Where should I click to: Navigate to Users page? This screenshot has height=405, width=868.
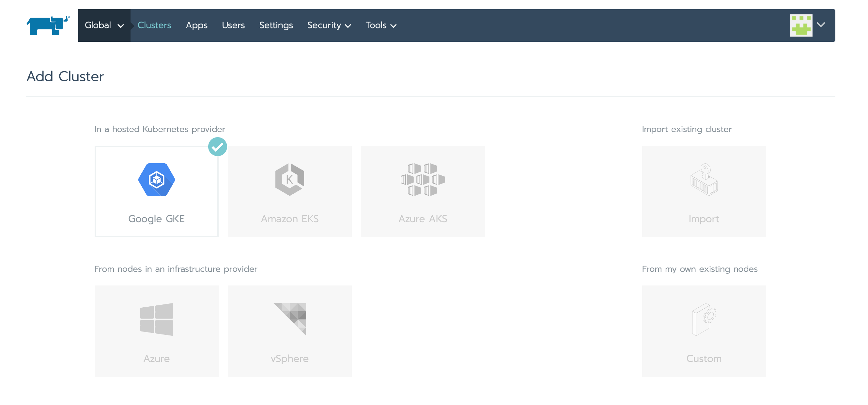click(x=233, y=25)
